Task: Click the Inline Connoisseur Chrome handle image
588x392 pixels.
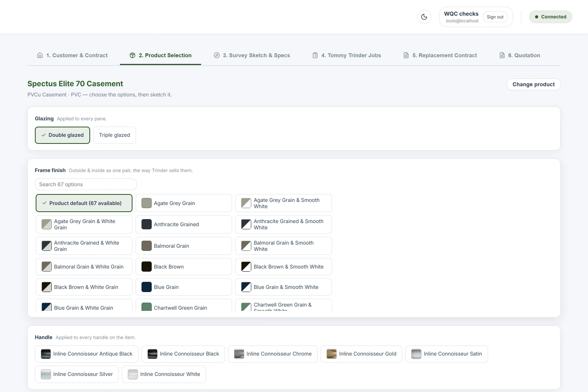Action: 239,354
